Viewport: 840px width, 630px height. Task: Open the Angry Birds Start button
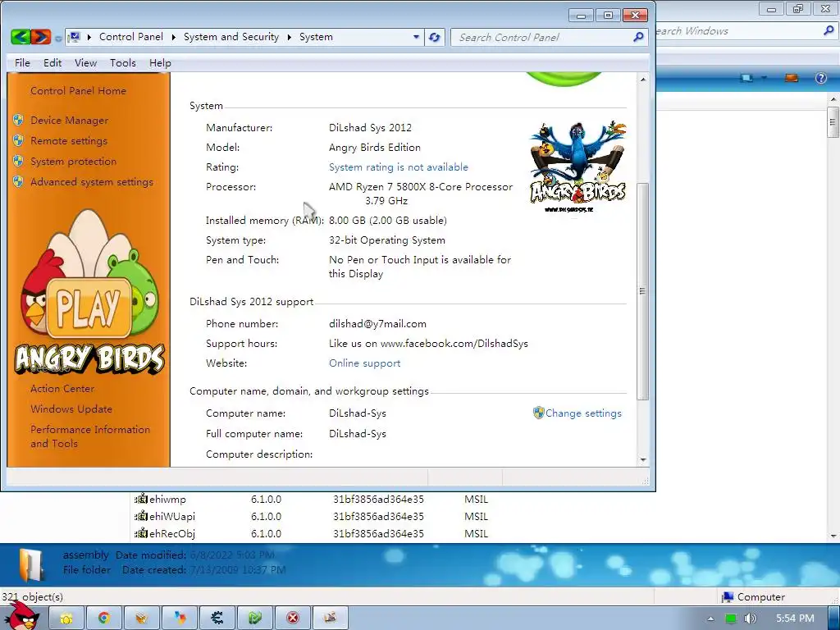tap(22, 616)
